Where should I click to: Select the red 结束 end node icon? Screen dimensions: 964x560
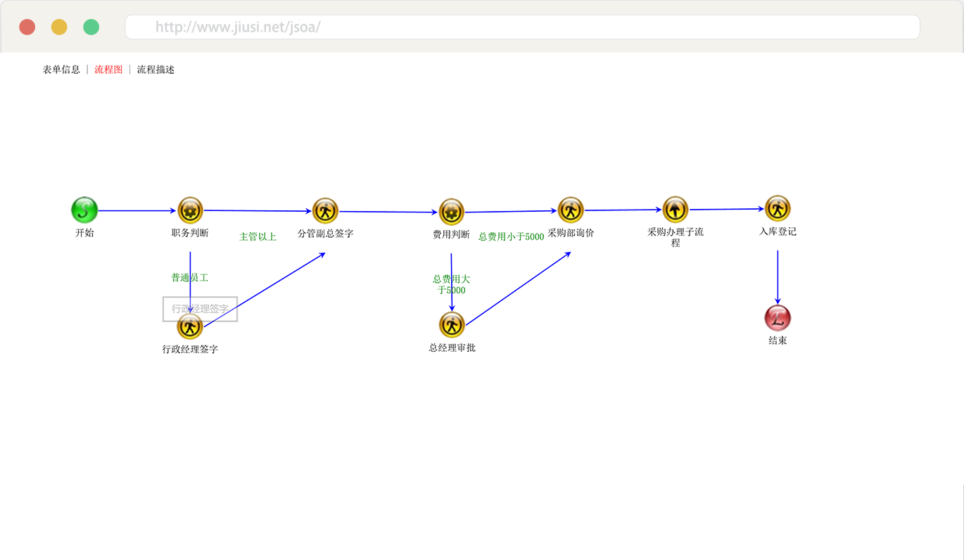tap(778, 318)
